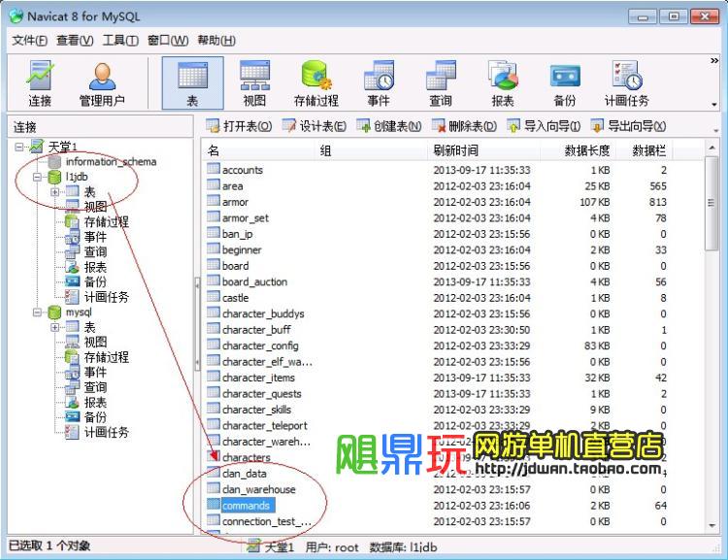This screenshot has height=560, width=728.
Task: Sort by 数据长度 column header
Action: coord(578,150)
